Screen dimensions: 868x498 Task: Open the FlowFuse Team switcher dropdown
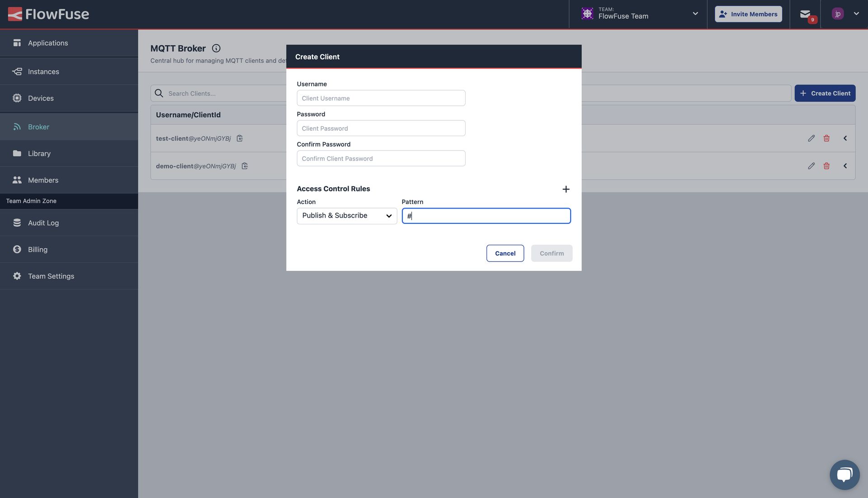pos(695,14)
